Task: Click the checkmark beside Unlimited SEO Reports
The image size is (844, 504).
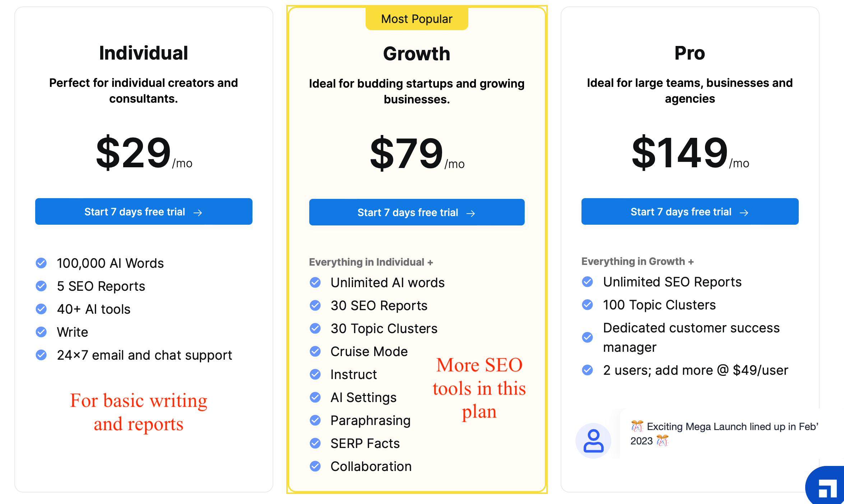Action: [588, 282]
